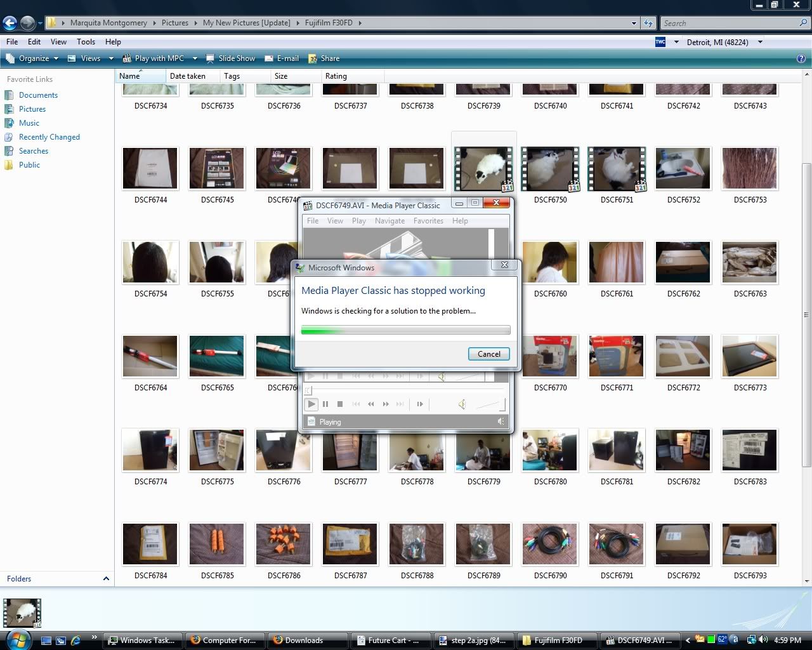Select the DSCF6790 cables thumbnail
This screenshot has height=650, width=812.
[550, 544]
